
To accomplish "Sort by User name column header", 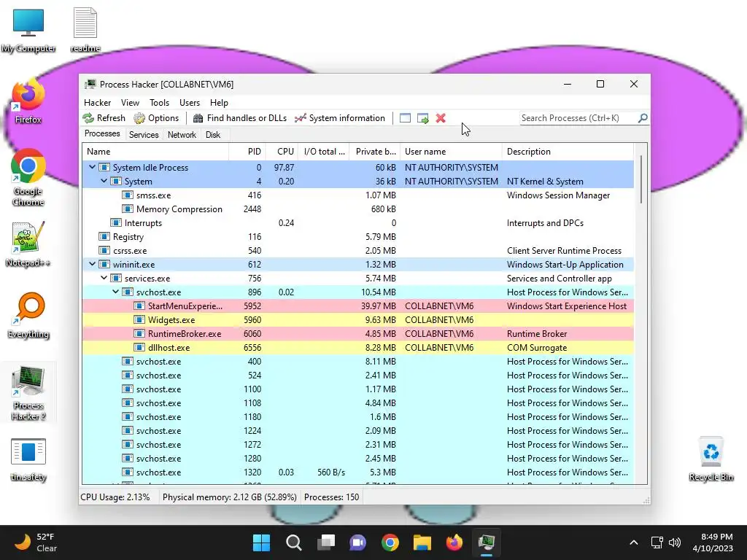I will [451, 152].
